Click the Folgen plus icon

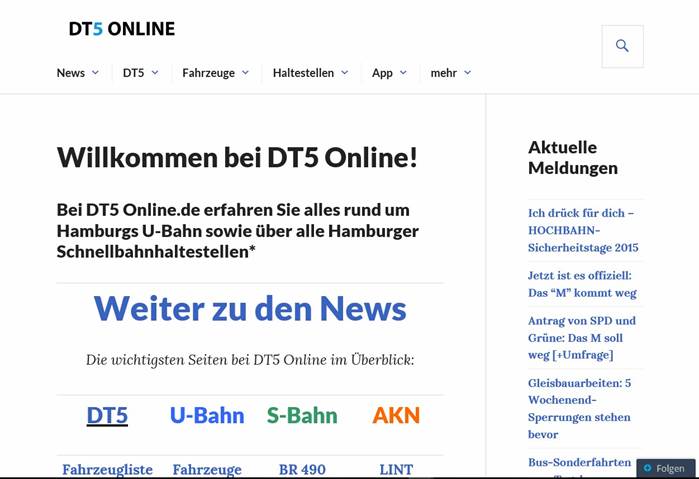(x=648, y=468)
